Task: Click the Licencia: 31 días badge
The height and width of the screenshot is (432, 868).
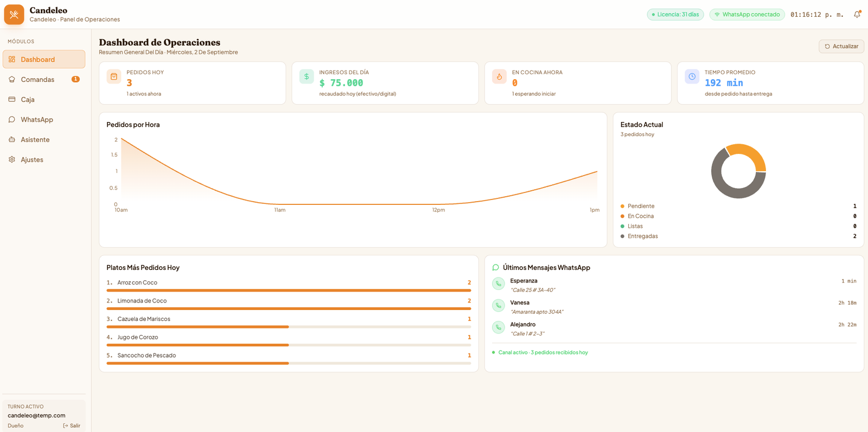Action: pos(675,15)
